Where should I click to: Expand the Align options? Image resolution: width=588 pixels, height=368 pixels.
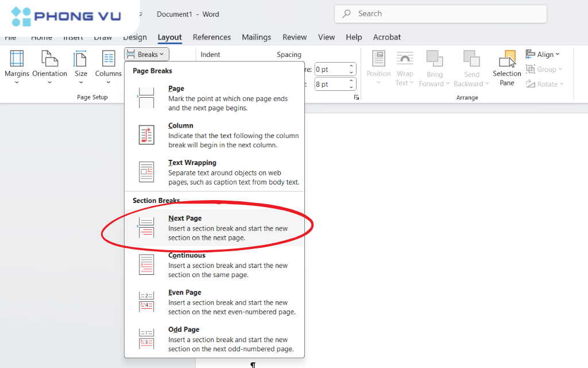543,54
